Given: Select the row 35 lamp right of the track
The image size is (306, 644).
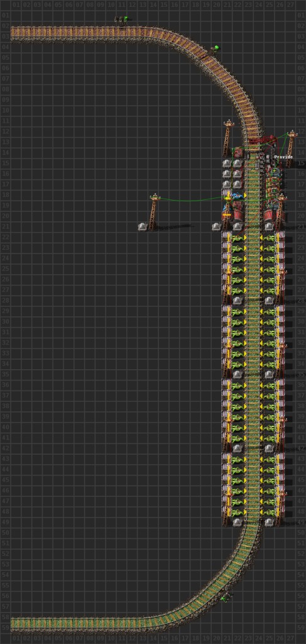Looking at the screenshot, I should pos(269,374).
